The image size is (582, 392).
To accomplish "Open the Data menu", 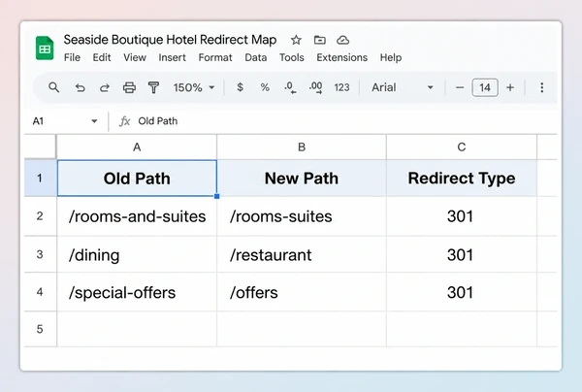I will (x=256, y=57).
